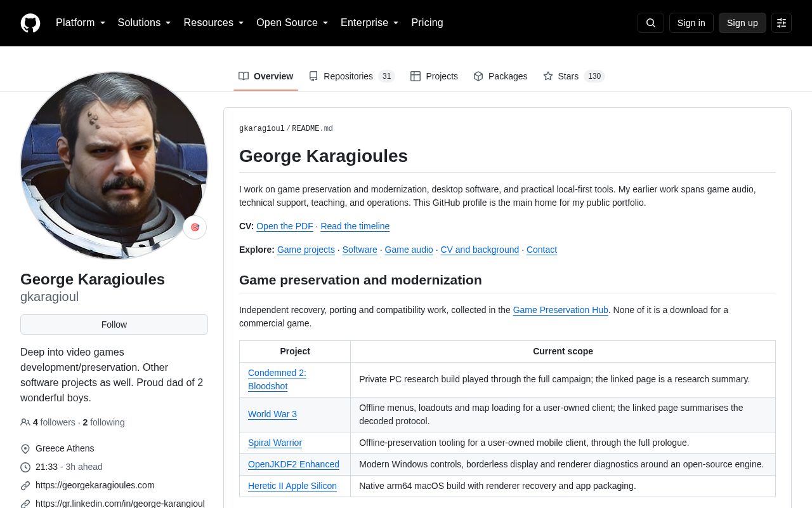Viewport: 812px width, 508px height.
Task: Expand the Platform menu
Action: (81, 23)
